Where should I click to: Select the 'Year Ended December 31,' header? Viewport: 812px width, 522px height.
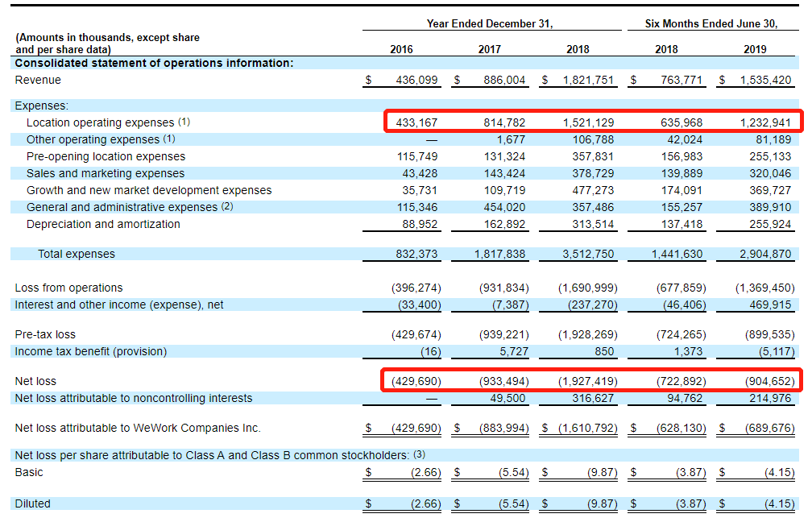pyautogui.click(x=490, y=24)
